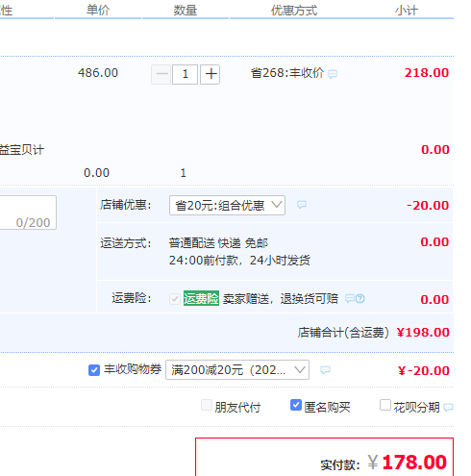Click the 运费险 question mark help icon
The width and height of the screenshot is (471, 476).
coord(360,299)
